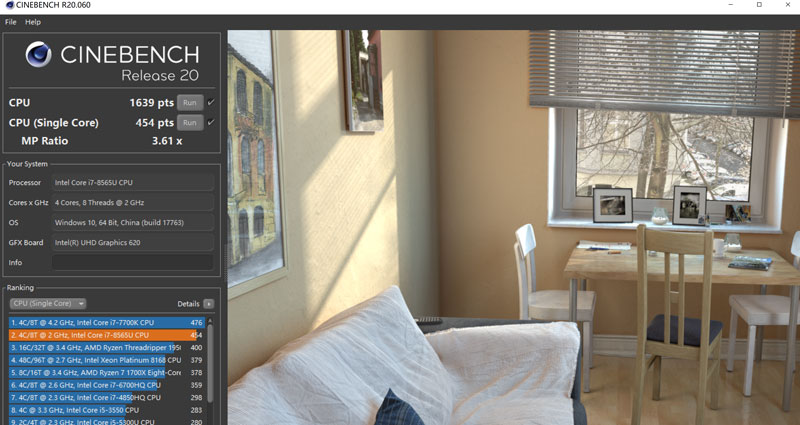Close the Cinebench window
The height and width of the screenshot is (425, 800).
coord(788,5)
